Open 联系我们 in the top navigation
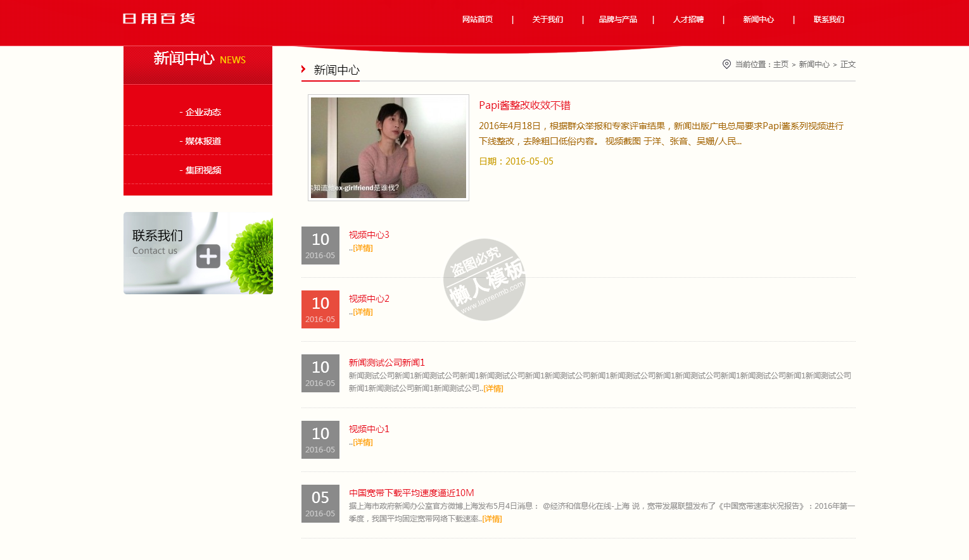The image size is (969, 560). click(829, 20)
